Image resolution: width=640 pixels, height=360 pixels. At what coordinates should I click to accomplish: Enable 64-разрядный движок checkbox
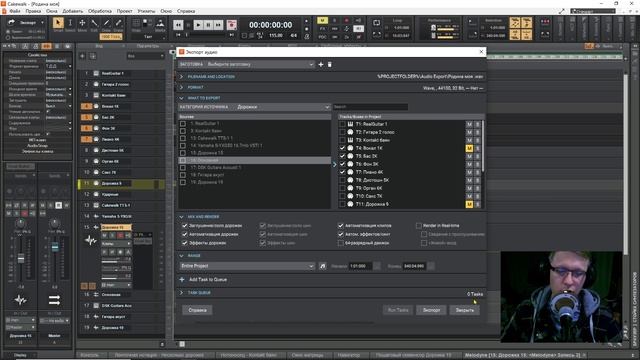[x=341, y=243]
